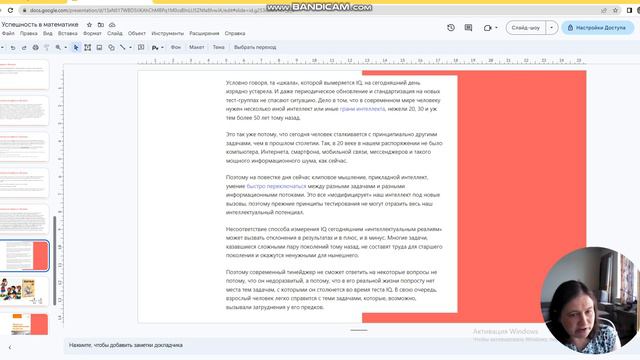Viewport: 640px width, 360px height.
Task: Click the slide paragraph starting 'Условно говоря'
Action: (333, 100)
